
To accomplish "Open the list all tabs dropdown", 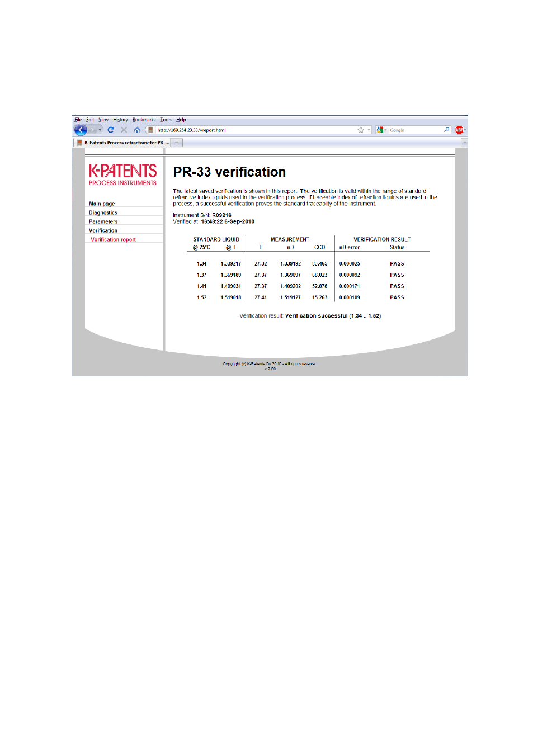I will 464,143.
